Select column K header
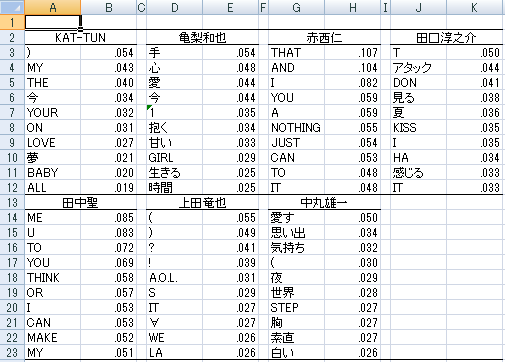Viewport: 505px width, 362px height. [x=474, y=7]
